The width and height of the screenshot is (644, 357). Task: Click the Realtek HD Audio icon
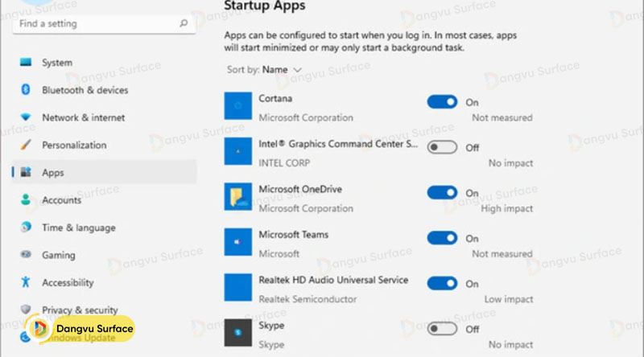(237, 289)
